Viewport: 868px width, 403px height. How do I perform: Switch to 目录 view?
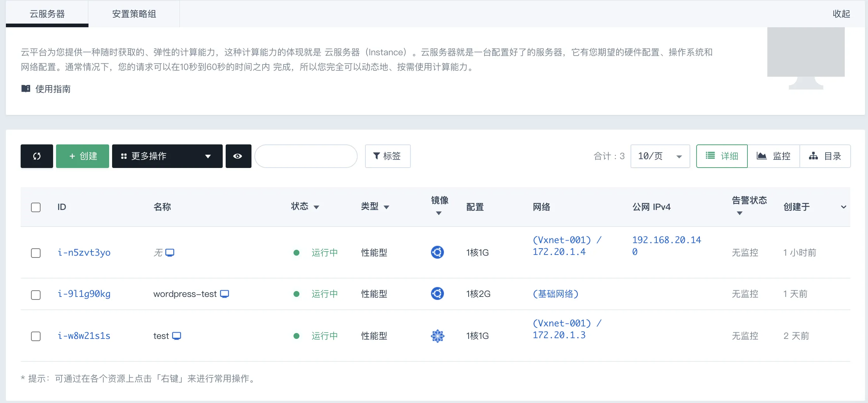point(825,156)
